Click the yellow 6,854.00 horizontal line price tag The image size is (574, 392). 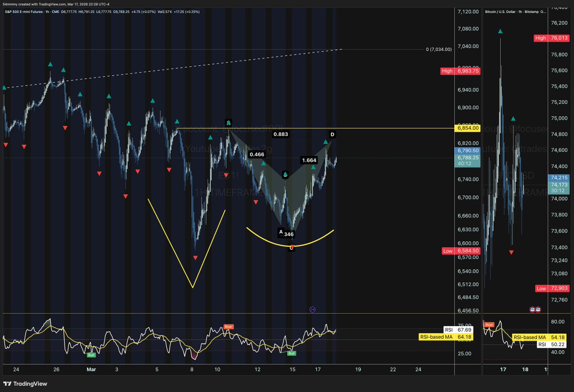(467, 128)
